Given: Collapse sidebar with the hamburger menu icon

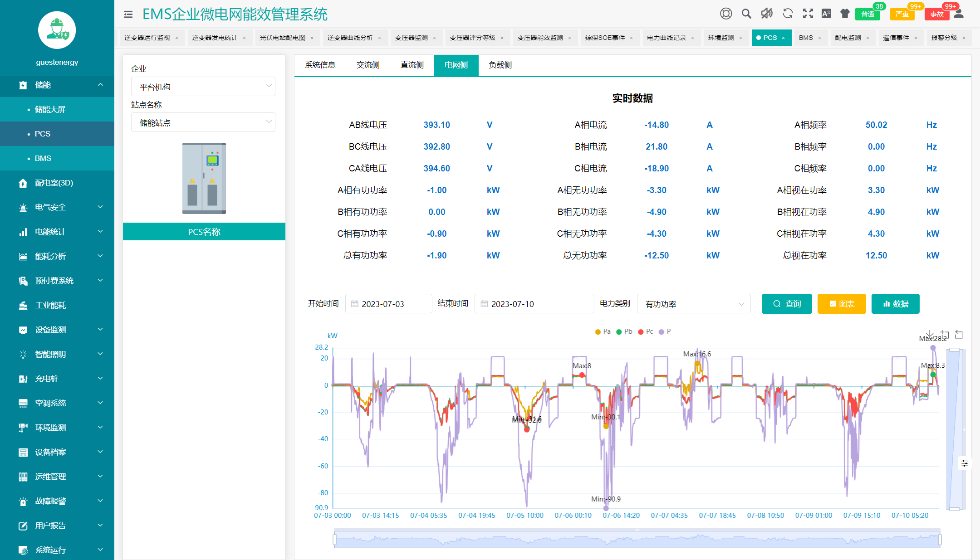Looking at the screenshot, I should 128,15.
